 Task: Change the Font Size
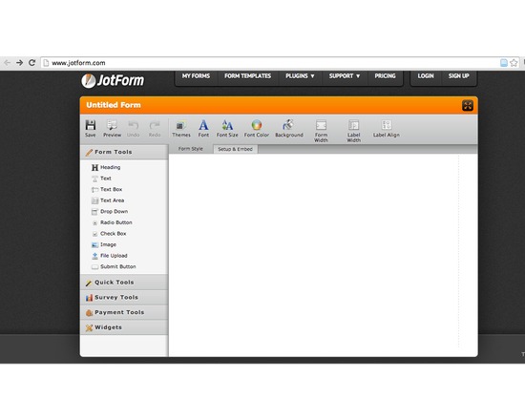click(227, 129)
